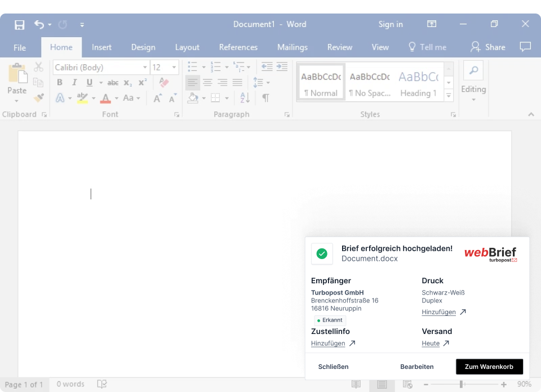Go to the References tab
This screenshot has width=541, height=392.
[x=238, y=47]
